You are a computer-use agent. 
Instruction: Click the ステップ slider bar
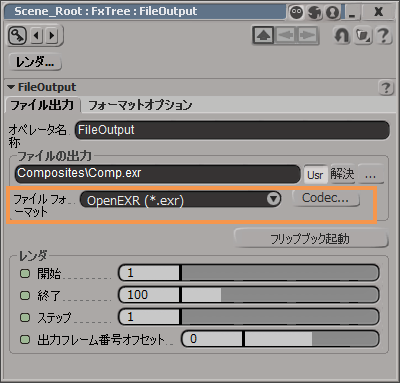pos(280,316)
